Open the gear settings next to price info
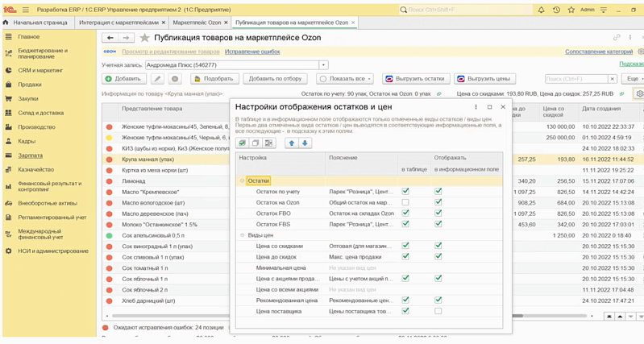644x344 pixels. [639, 93]
